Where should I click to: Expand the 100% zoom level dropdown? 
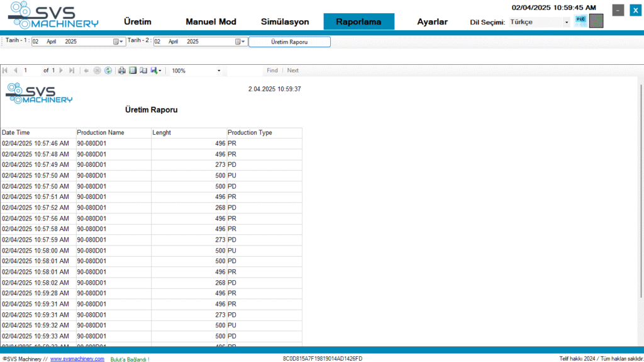(x=219, y=71)
